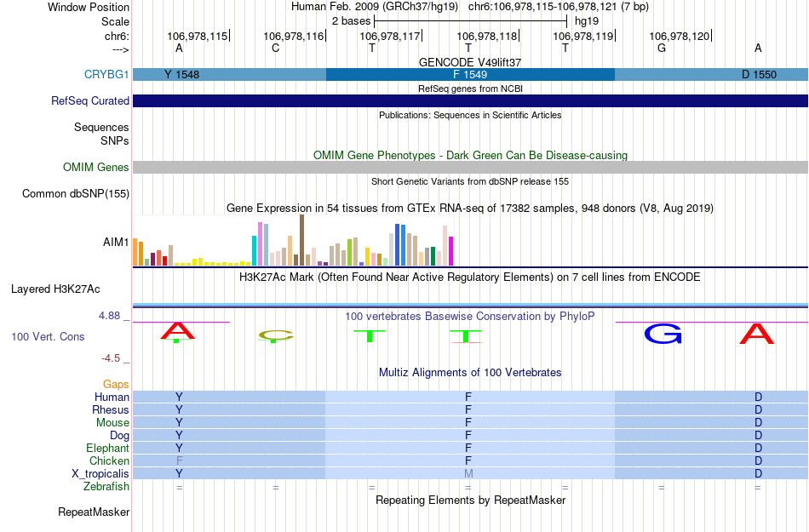809x532 pixels.
Task: Click the ---> strand direction arrow label
Action: tap(120, 49)
